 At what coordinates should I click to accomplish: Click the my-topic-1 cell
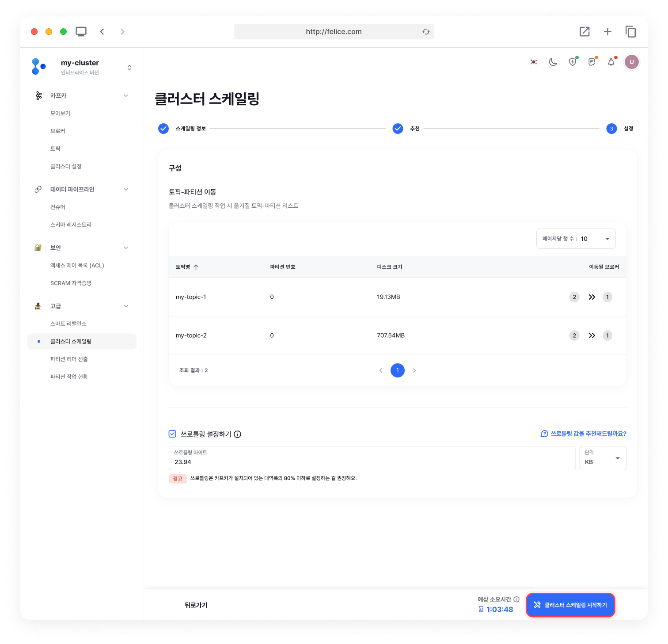[191, 297]
